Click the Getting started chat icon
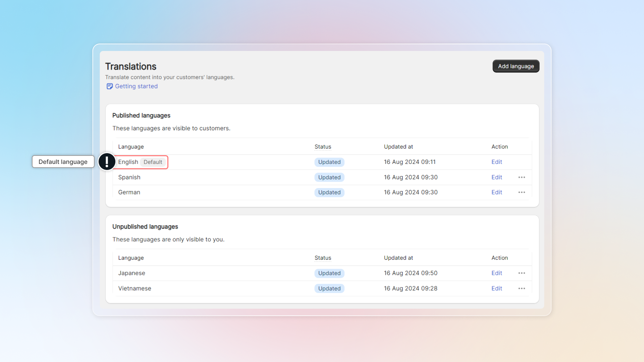Viewport: 644px width, 362px height. 110,86
